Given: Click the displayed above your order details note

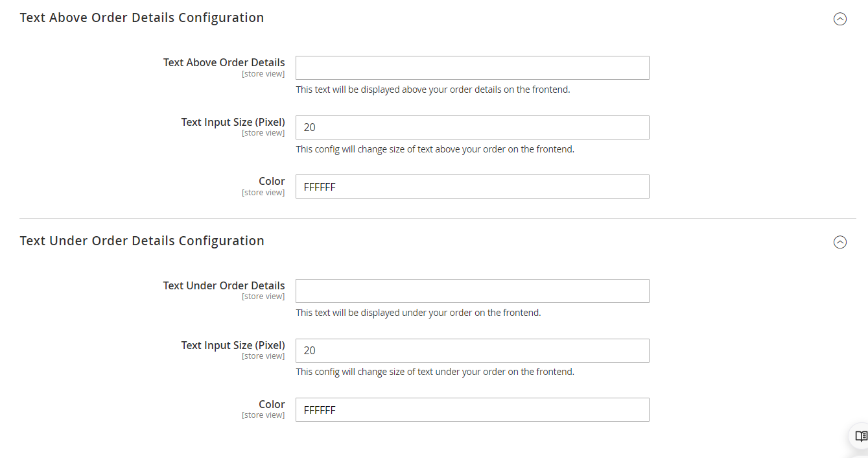Looking at the screenshot, I should coord(433,90).
